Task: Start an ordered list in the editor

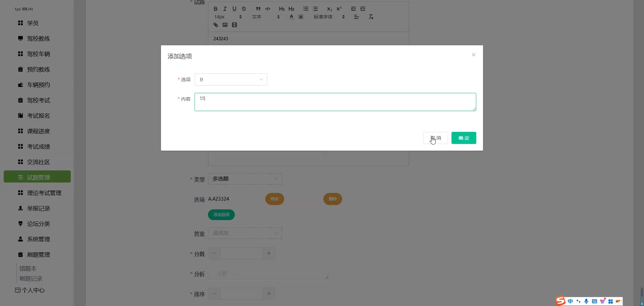Action: [x=306, y=9]
